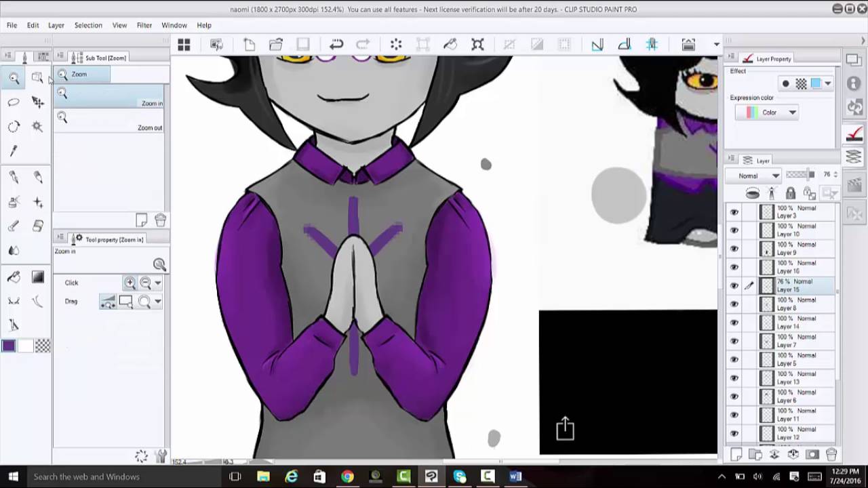Hide Layer 10 with its eye icon

[x=734, y=230]
